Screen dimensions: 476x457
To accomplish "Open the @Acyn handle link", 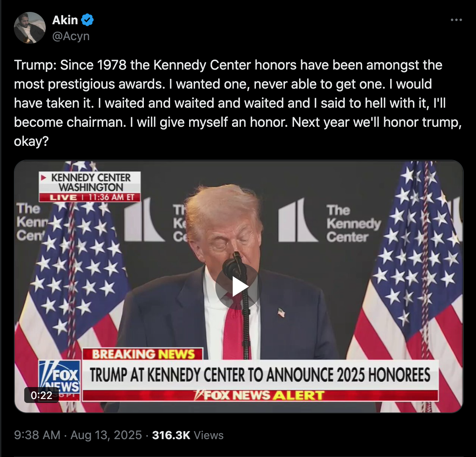I will (71, 36).
